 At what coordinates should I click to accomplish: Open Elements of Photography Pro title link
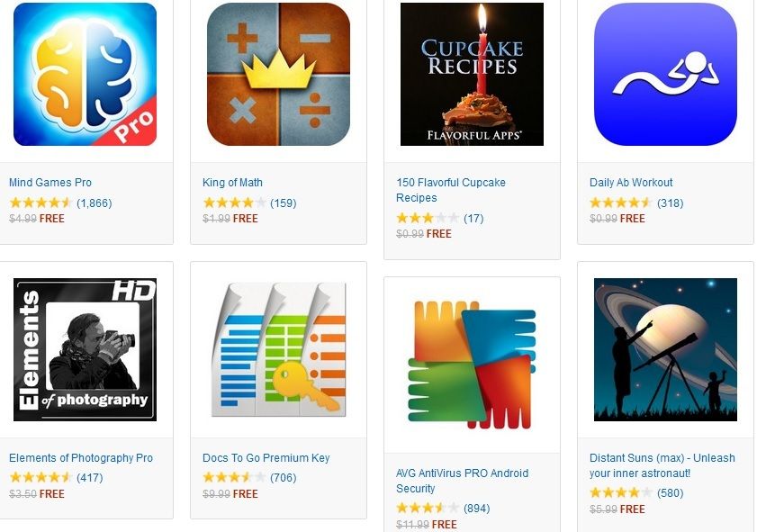81,458
